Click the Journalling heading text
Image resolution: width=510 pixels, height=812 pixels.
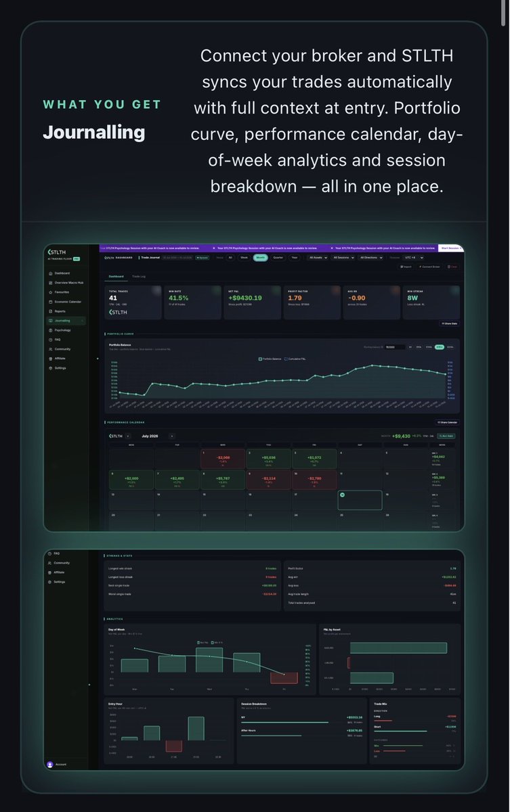94,131
